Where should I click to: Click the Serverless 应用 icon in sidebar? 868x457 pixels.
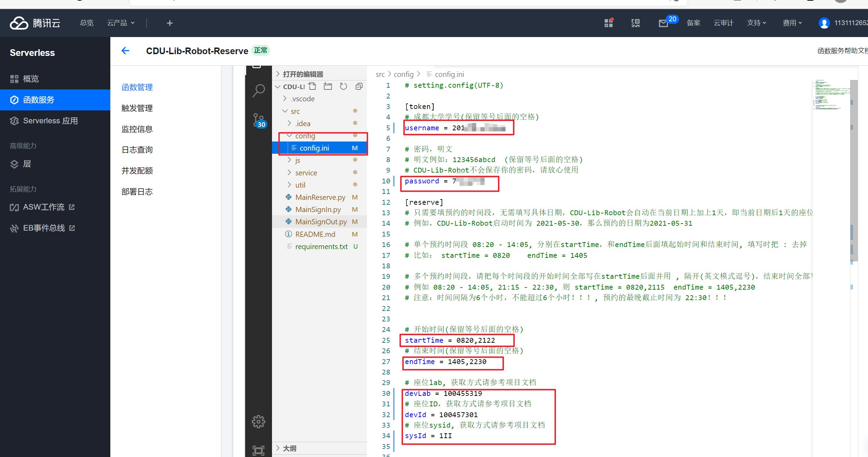tap(14, 121)
